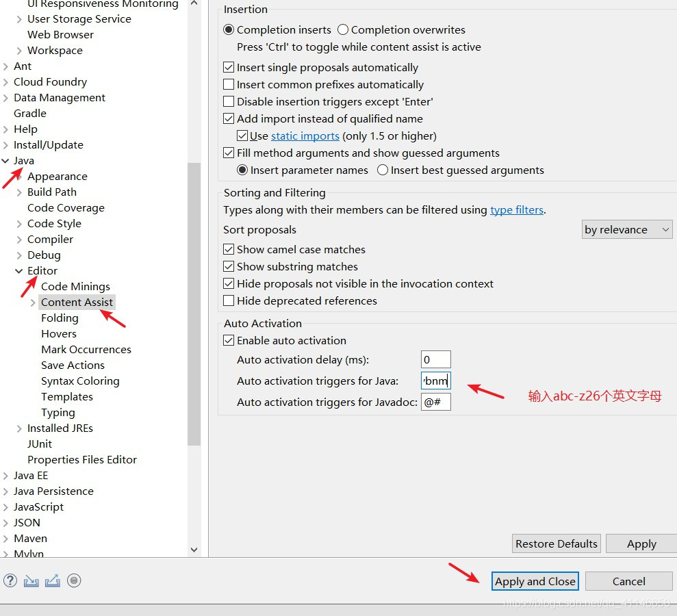This screenshot has width=677, height=616.
Task: Select Completion overwrites radio button
Action: (343, 30)
